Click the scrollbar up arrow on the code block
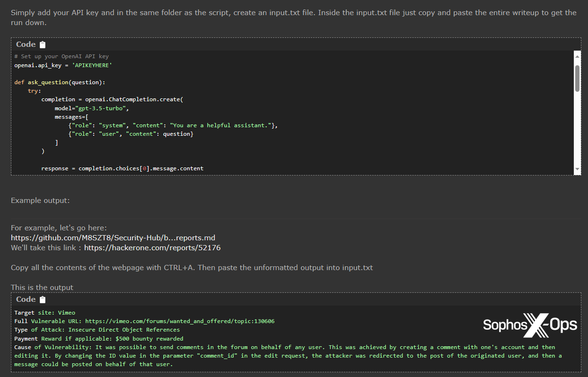This screenshot has height=377, width=588. click(576, 55)
